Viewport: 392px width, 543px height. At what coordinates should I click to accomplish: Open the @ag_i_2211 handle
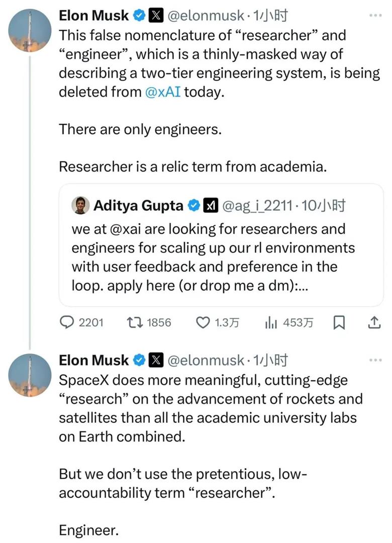click(x=257, y=206)
